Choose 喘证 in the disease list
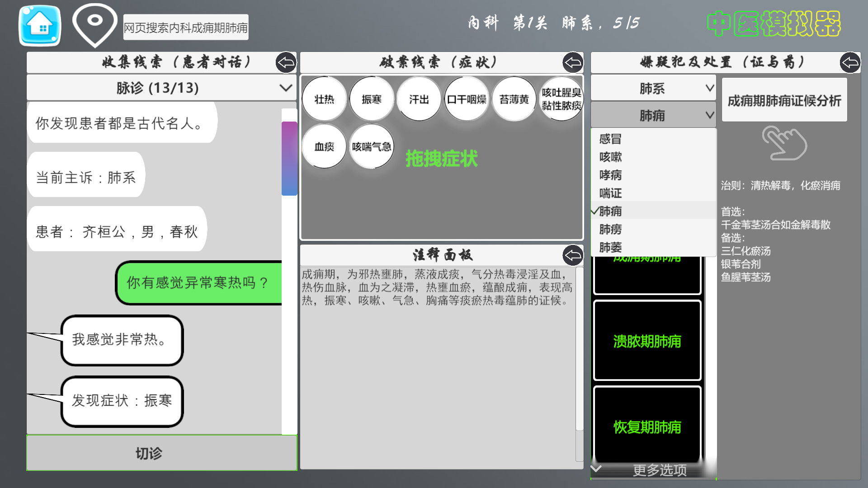This screenshot has width=868, height=488. [x=611, y=193]
